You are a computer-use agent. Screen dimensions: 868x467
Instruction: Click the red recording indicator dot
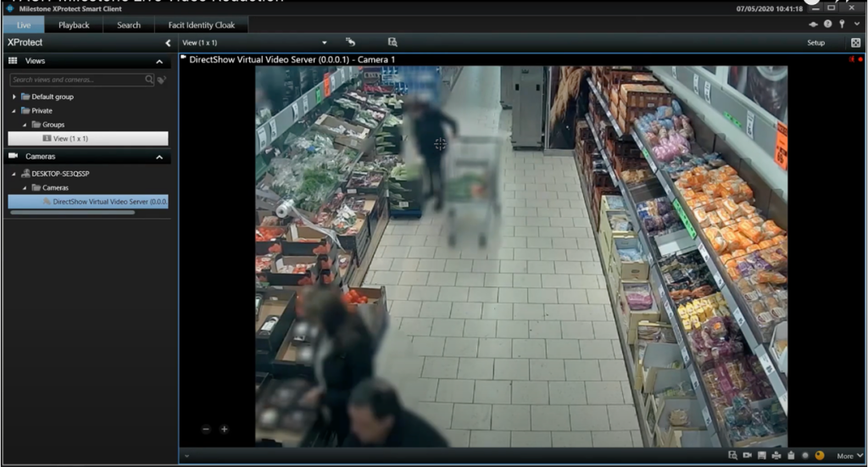[860, 59]
